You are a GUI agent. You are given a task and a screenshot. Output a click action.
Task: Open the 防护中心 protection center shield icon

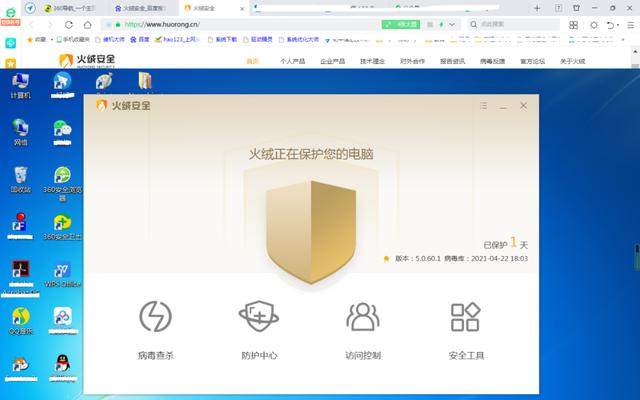259,316
